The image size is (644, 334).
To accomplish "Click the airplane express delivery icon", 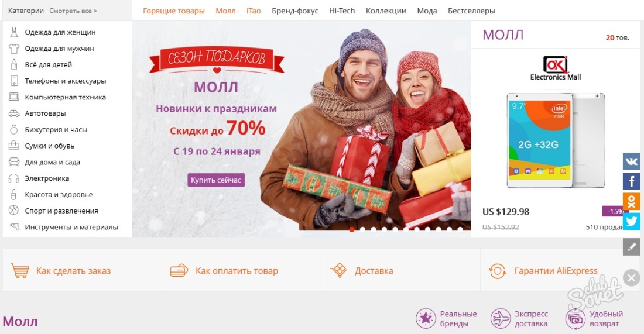I will 501,319.
